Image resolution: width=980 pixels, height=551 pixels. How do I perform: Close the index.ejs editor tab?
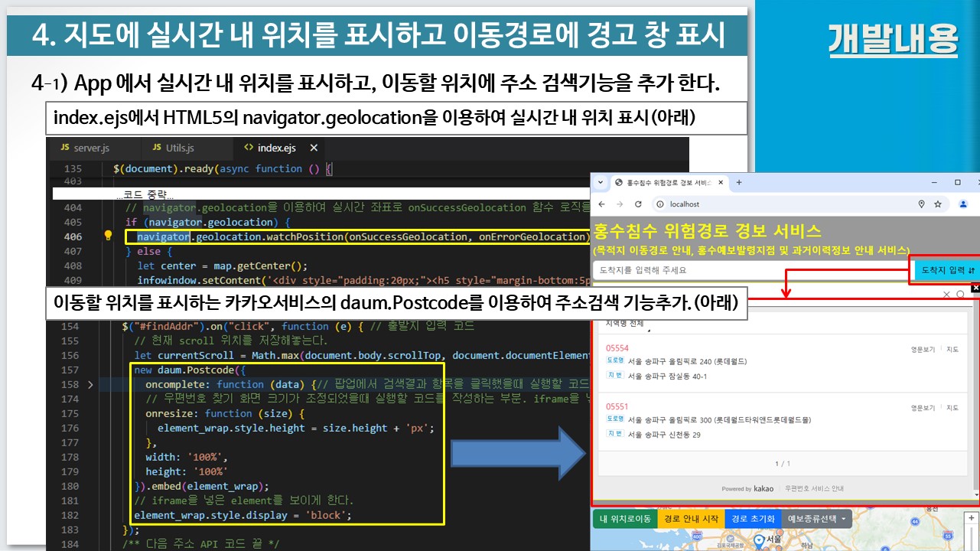[314, 148]
